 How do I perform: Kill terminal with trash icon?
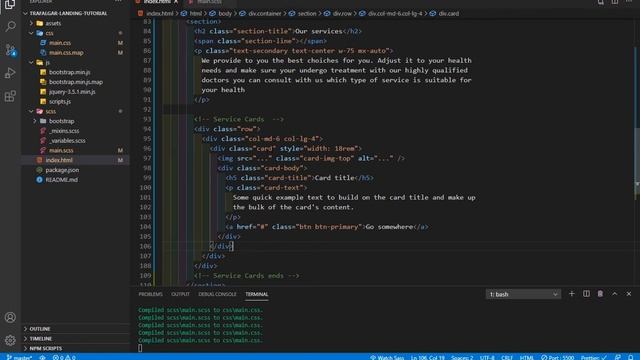(600, 294)
